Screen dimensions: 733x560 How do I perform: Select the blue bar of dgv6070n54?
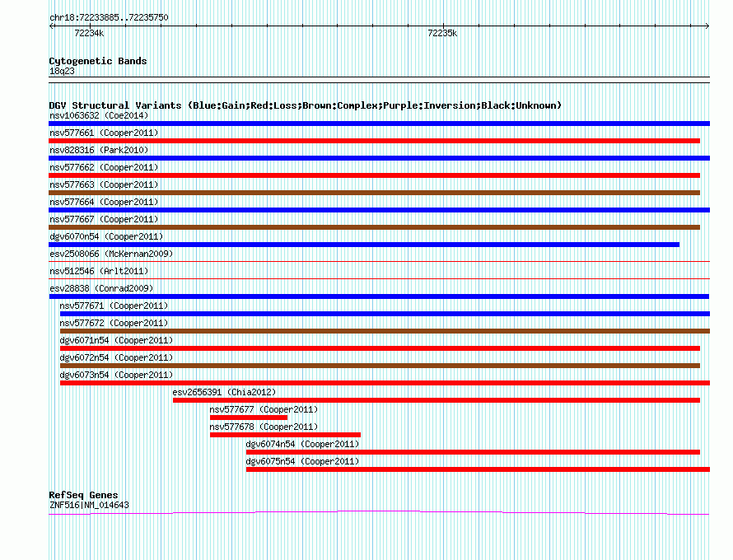tap(364, 245)
